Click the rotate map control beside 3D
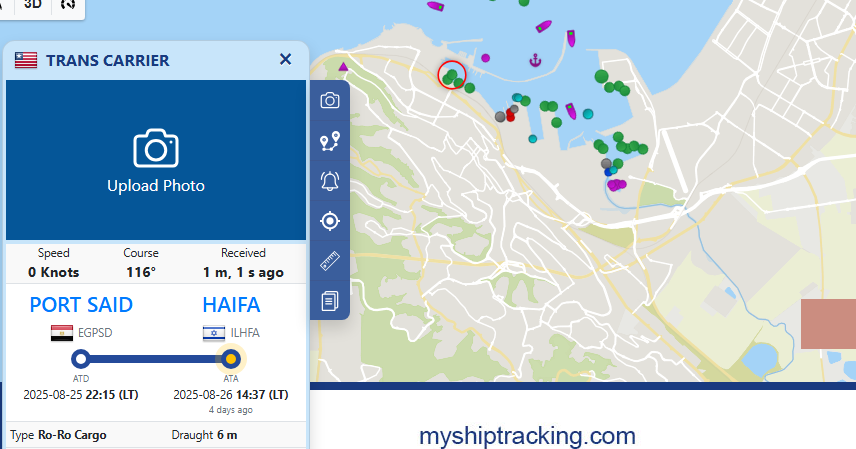The image size is (856, 449). coord(68,4)
